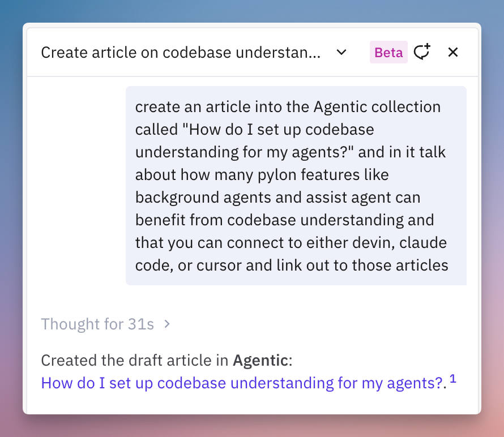
Task: Click the message line 'background agents and assist agent can'
Action: (x=277, y=198)
